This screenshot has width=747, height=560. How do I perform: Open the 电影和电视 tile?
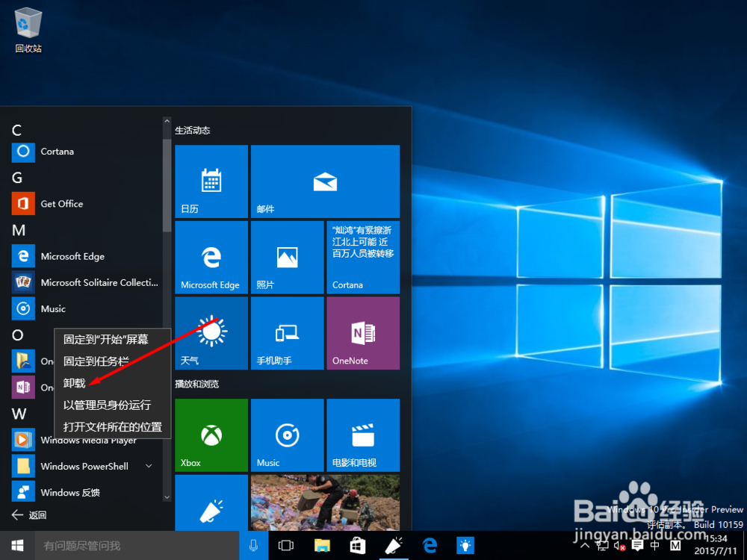pos(363,435)
